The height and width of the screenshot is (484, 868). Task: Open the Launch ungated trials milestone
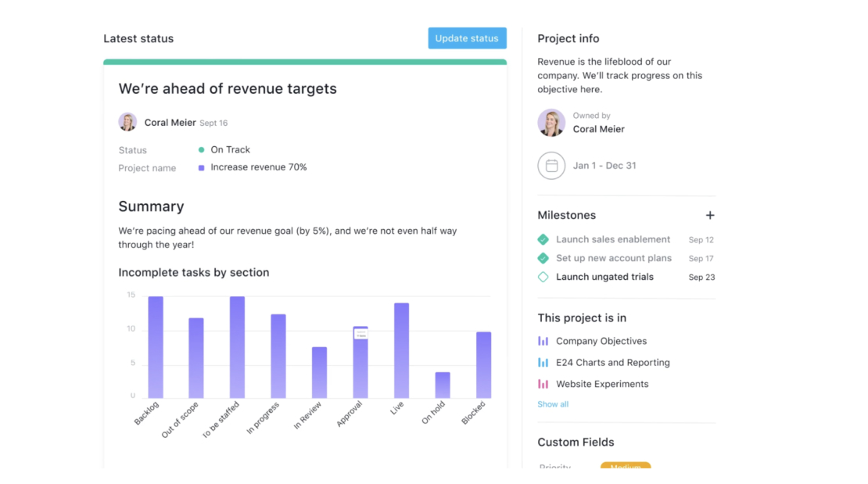[x=604, y=277]
